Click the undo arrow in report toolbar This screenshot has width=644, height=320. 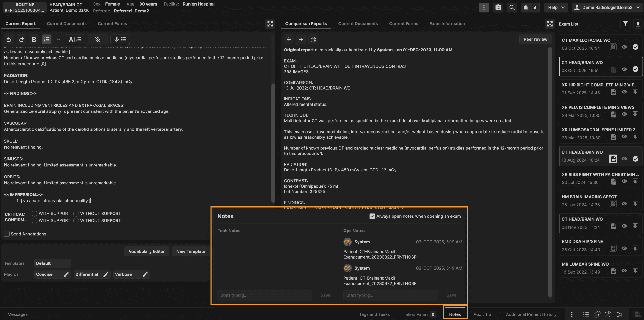click(9, 39)
